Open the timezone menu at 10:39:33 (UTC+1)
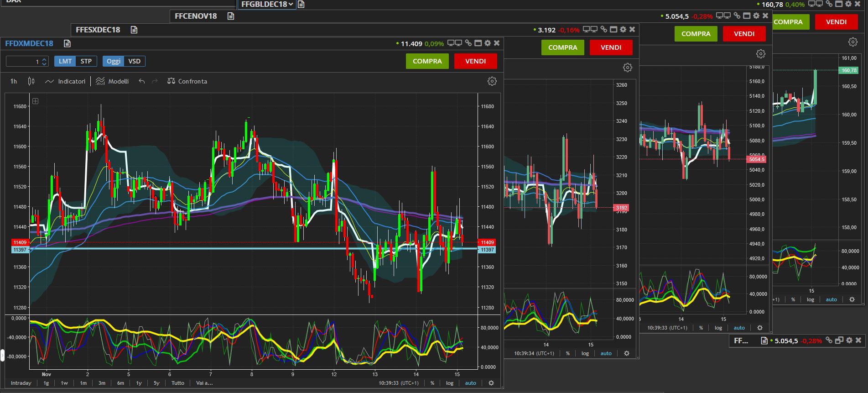The image size is (868, 393). [399, 383]
